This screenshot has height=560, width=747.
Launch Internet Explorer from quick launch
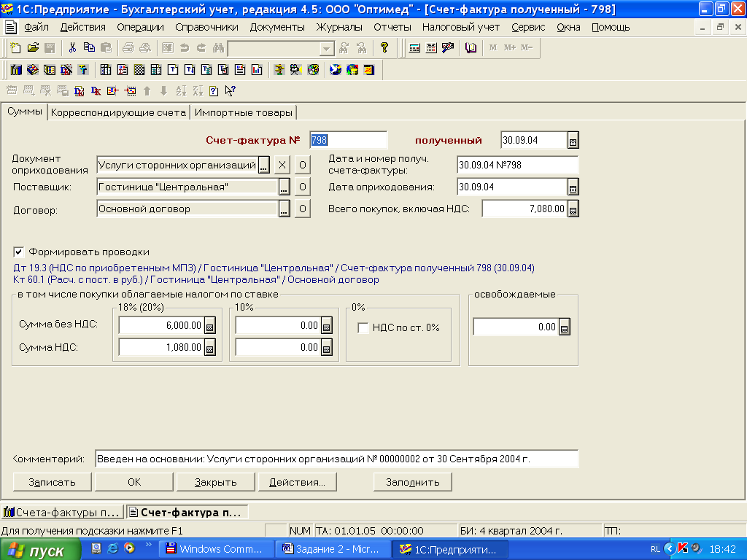[x=113, y=548]
